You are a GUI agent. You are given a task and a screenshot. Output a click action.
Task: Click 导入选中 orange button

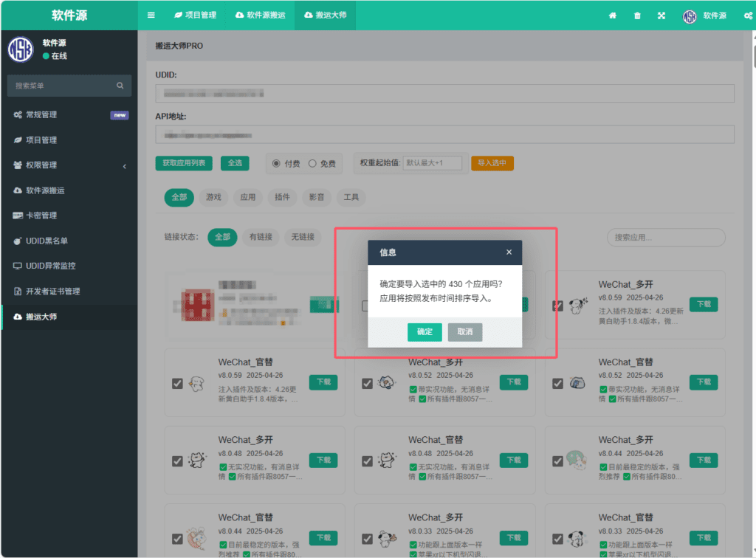[492, 163]
